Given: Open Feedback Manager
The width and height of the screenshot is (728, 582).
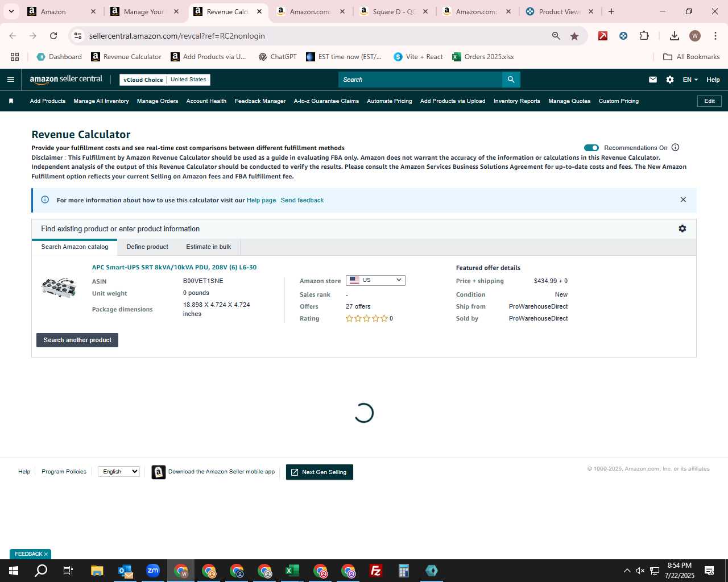Looking at the screenshot, I should coord(260,101).
